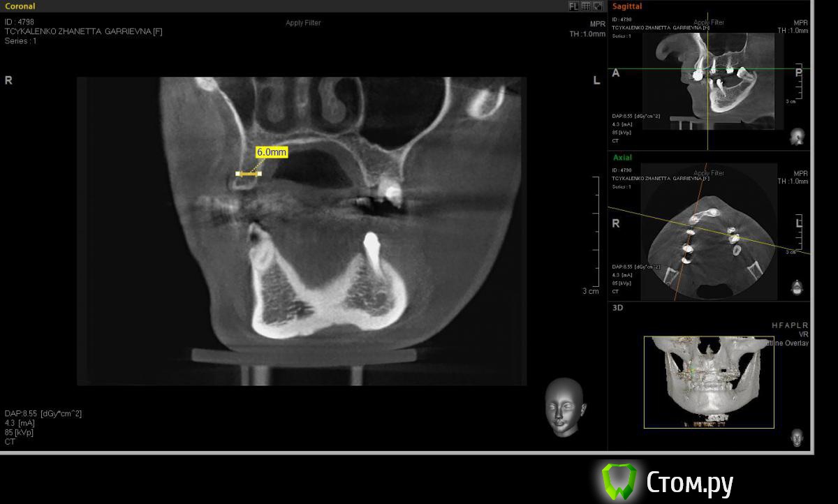The width and height of the screenshot is (838, 504).
Task: Click the 3 cm scale ruler in Coronal view
Action: coord(595,232)
